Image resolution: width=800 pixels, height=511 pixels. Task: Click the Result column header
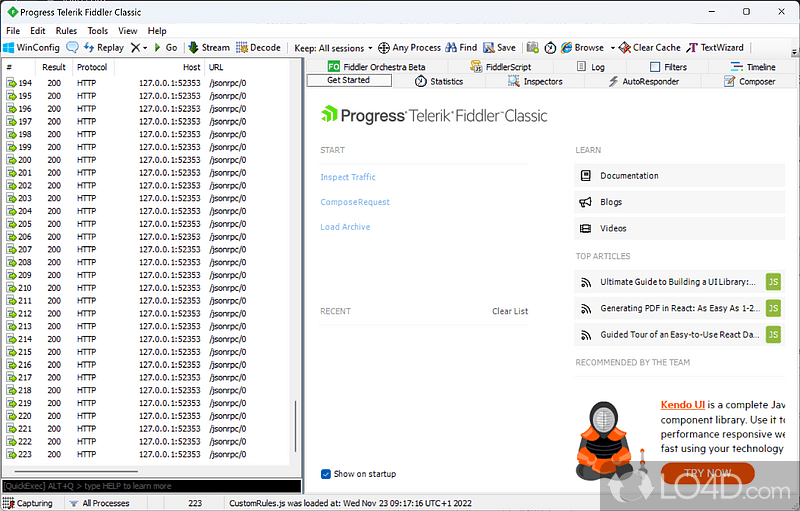click(54, 67)
